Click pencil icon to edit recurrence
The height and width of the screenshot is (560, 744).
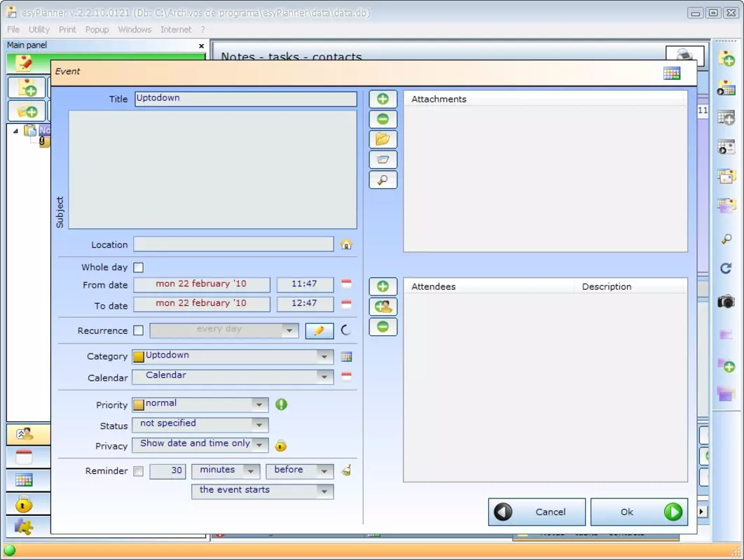(319, 330)
